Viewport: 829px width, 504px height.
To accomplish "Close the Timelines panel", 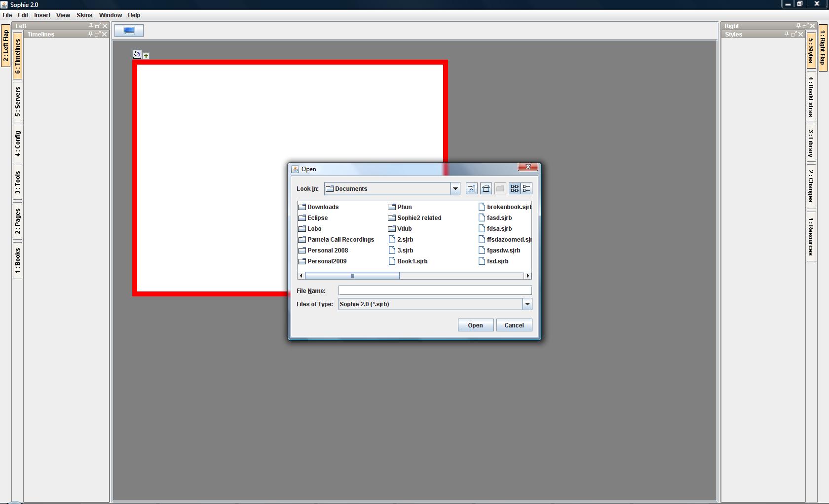I will pos(104,34).
